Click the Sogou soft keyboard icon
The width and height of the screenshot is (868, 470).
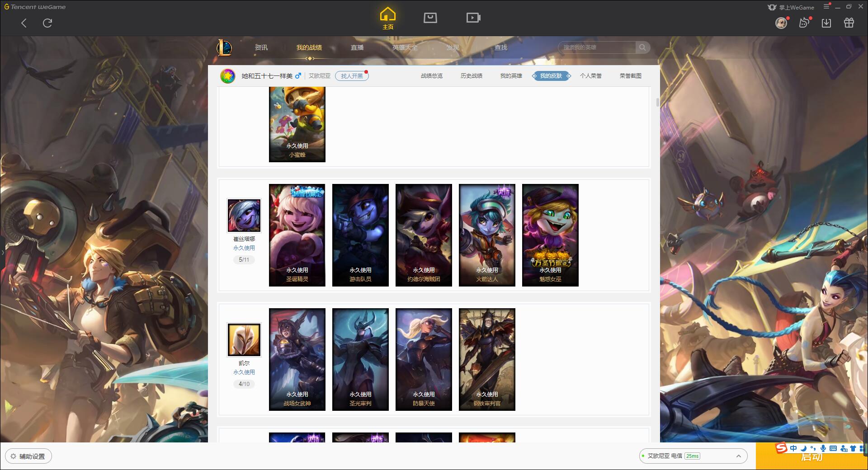pos(833,448)
